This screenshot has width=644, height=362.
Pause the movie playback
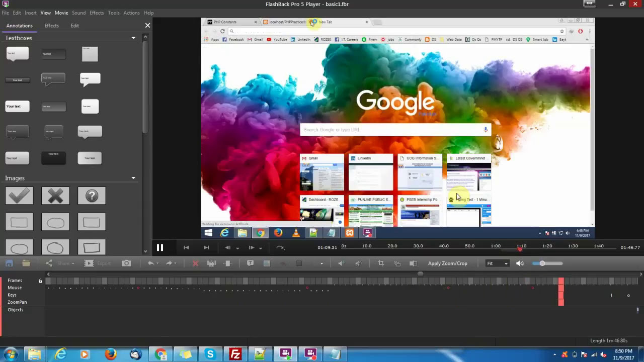point(160,247)
